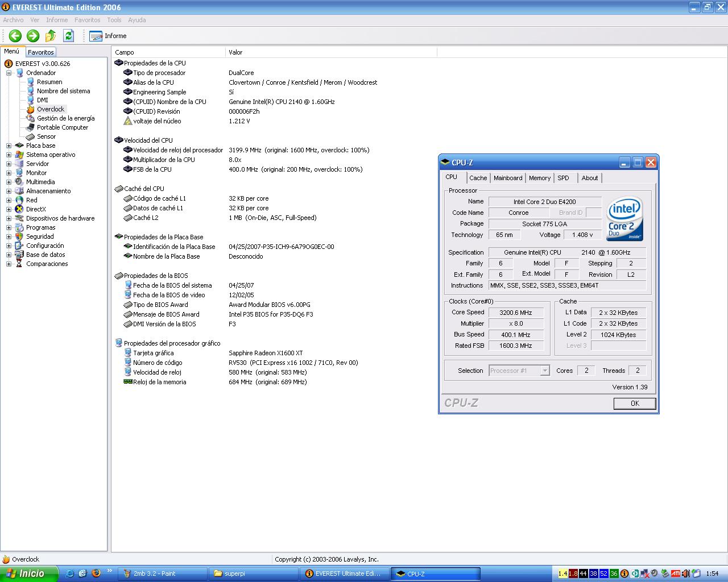Select Nombre del sistema in the tree
The width and height of the screenshot is (728, 582).
click(x=63, y=91)
